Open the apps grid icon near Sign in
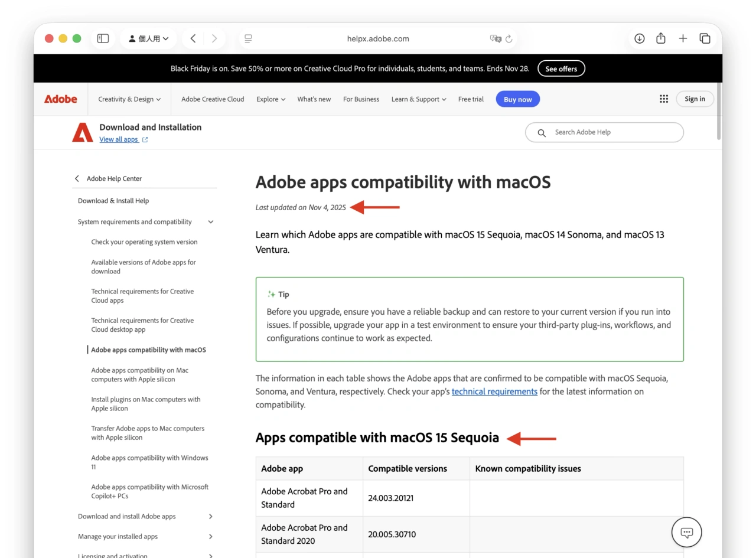Image resolution: width=756 pixels, height=558 pixels. [663, 99]
